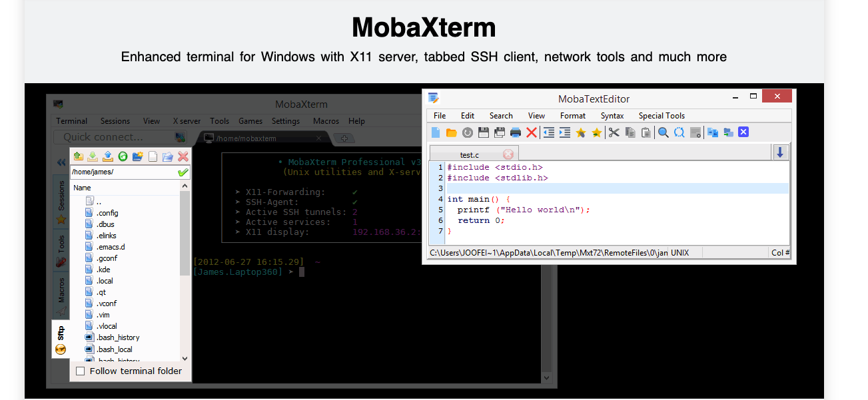This screenshot has width=868, height=400.
Task: Open the Syntax menu in MobaTextEditor
Action: (612, 116)
